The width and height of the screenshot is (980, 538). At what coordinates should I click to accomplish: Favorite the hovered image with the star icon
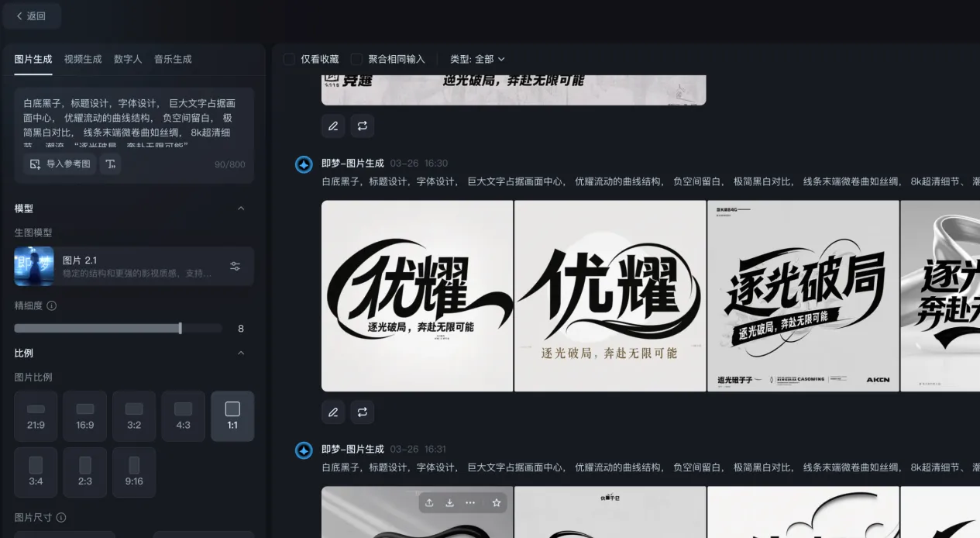497,502
